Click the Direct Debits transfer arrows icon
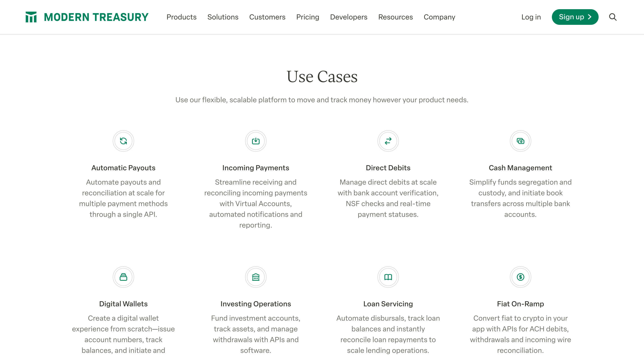 point(388,141)
